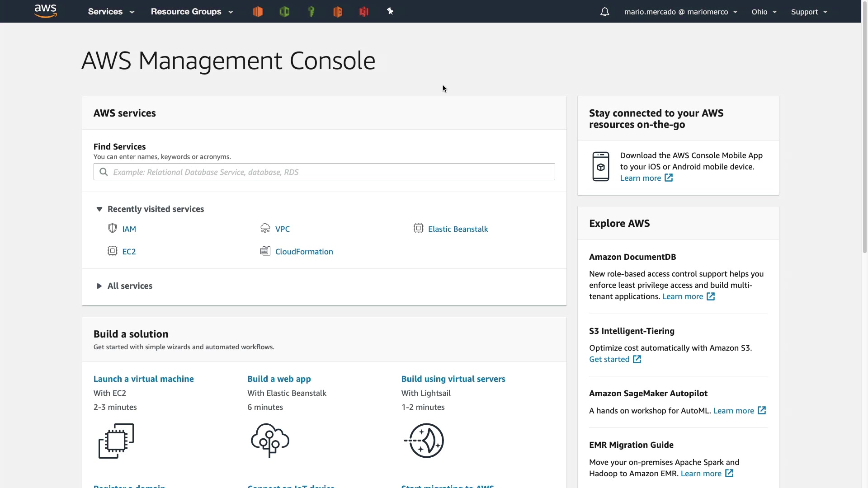The image size is (868, 488).
Task: Open the green CloudFormation cube shortcut
Action: pyautogui.click(x=284, y=12)
